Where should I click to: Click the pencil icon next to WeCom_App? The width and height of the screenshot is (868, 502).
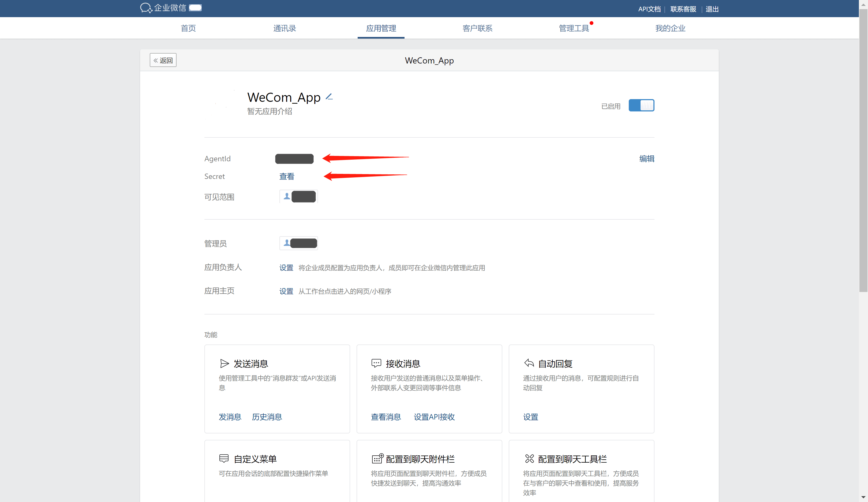pyautogui.click(x=329, y=97)
